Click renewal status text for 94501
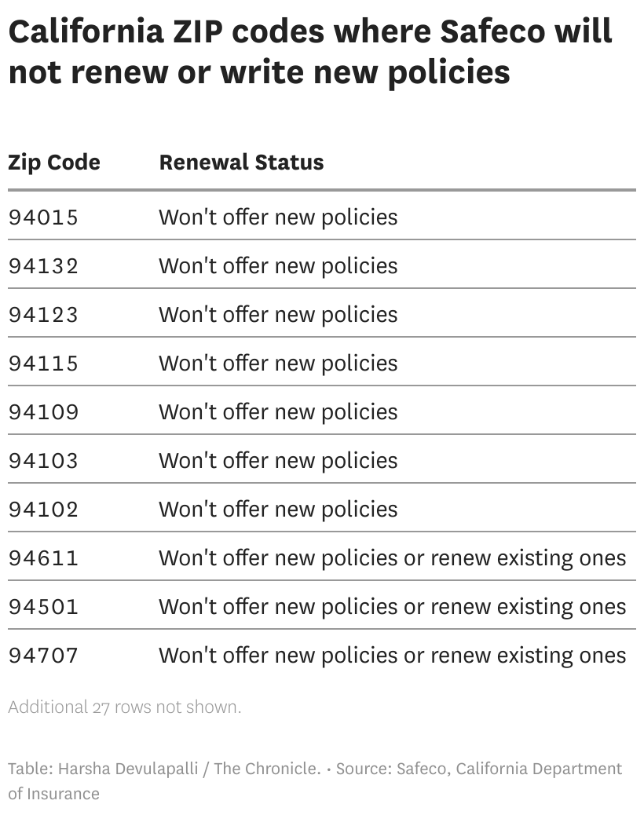 392,606
